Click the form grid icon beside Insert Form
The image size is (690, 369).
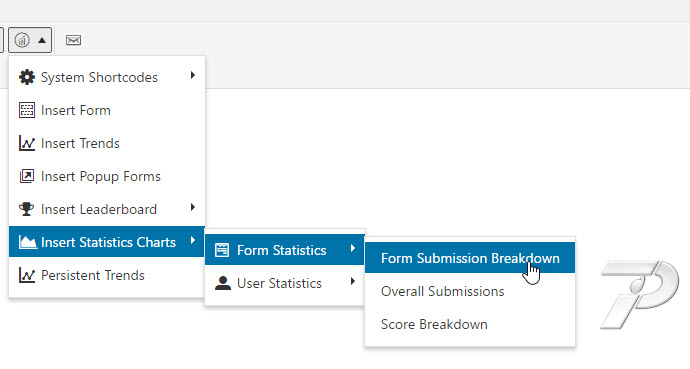tap(27, 110)
